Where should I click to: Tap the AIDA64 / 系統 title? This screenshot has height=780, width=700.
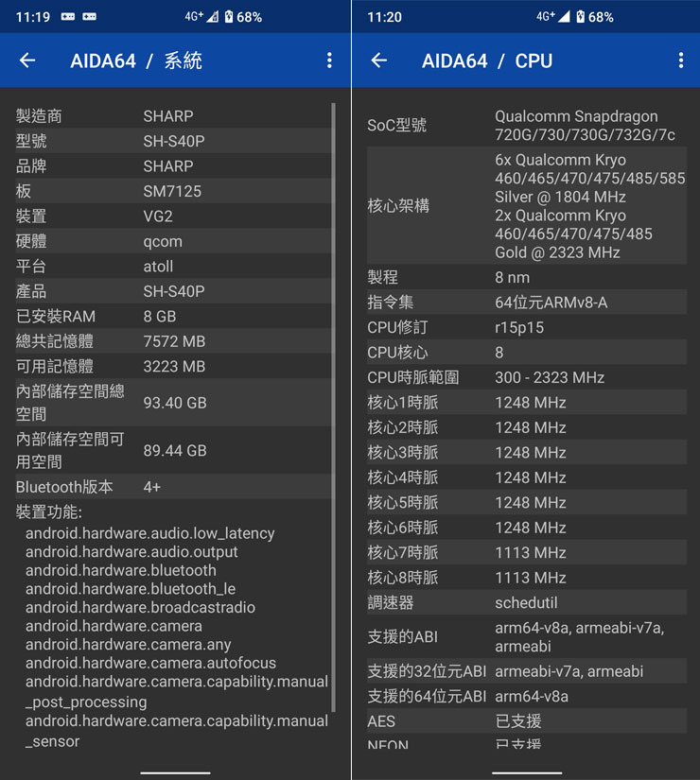coord(136,61)
